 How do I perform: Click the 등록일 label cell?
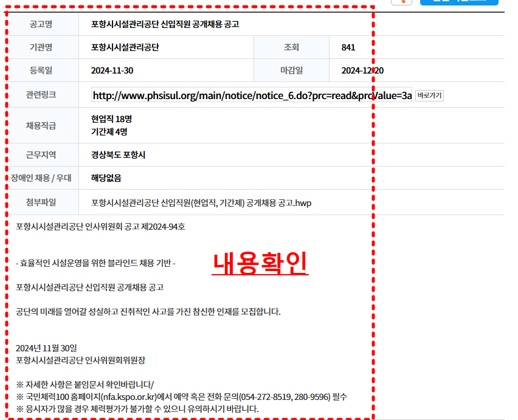point(41,71)
